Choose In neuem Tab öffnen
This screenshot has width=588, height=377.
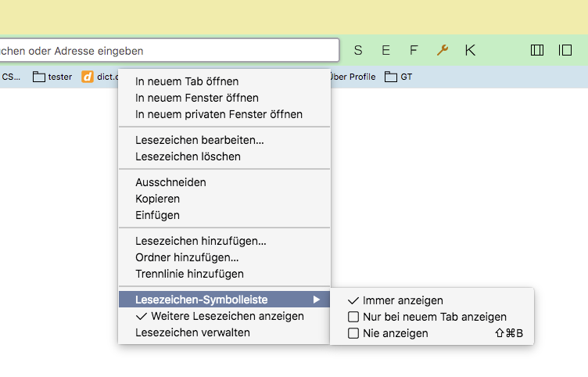click(x=187, y=81)
